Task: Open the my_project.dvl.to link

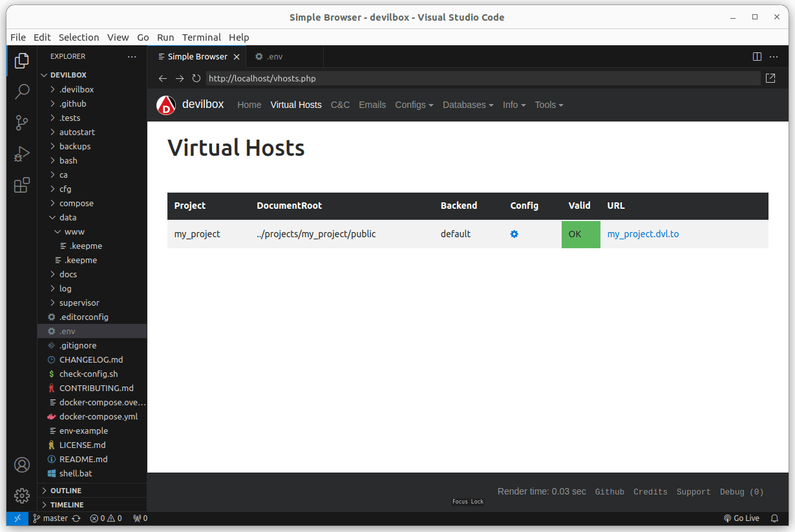Action: tap(642, 234)
